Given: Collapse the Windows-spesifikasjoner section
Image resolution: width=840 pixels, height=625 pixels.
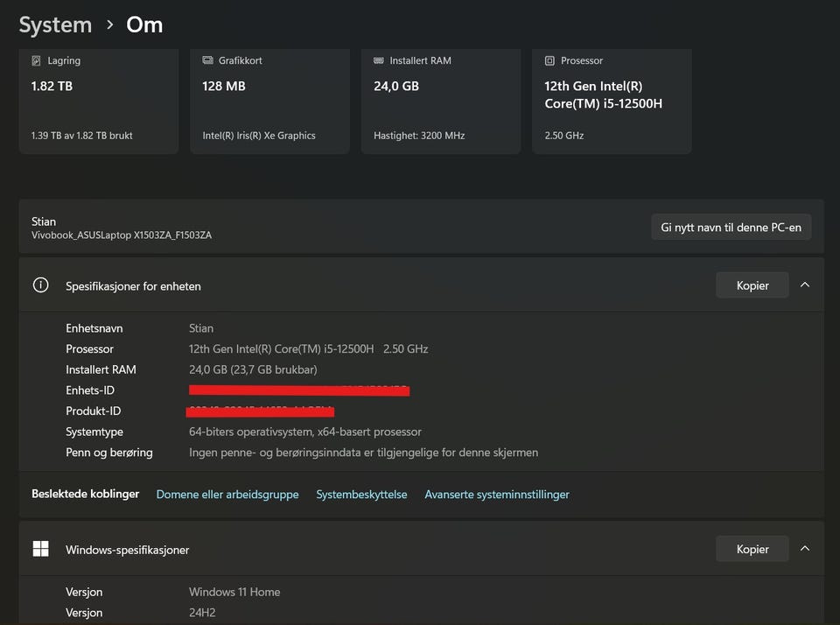Looking at the screenshot, I should point(805,549).
